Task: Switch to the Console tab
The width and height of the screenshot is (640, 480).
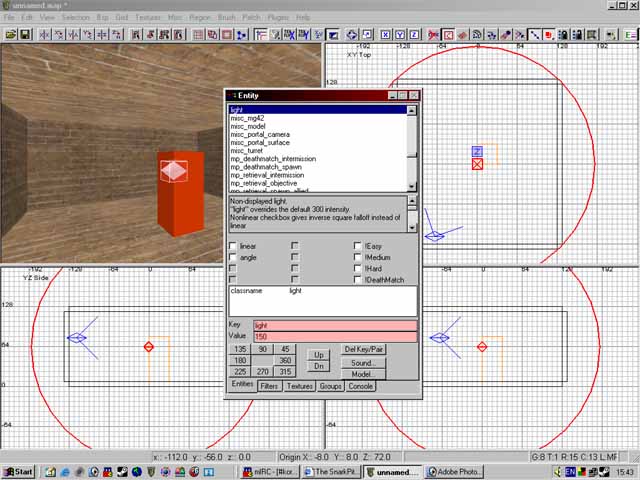Action: pos(360,386)
